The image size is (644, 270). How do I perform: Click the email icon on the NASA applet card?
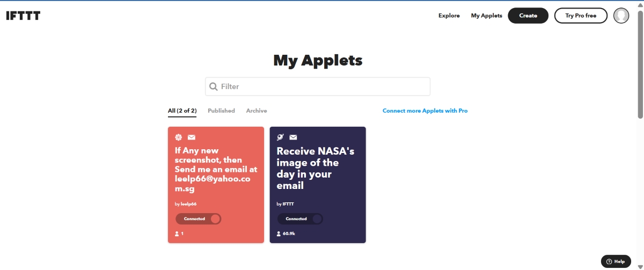tap(293, 137)
